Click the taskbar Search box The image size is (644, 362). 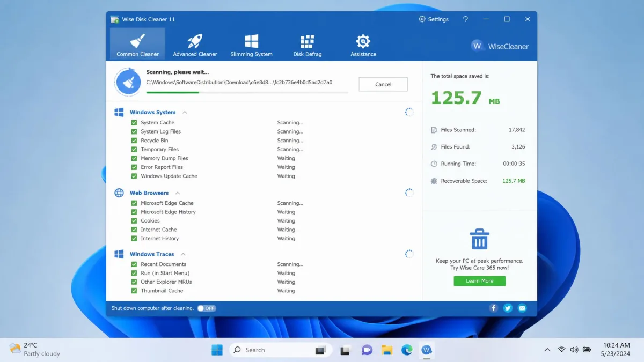(282, 350)
